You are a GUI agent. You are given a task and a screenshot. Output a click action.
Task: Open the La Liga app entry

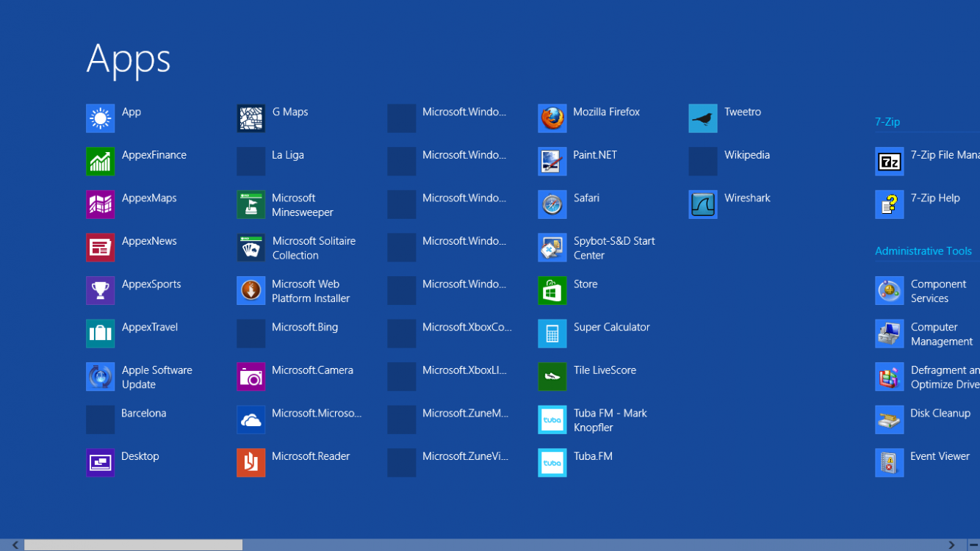[x=270, y=162]
